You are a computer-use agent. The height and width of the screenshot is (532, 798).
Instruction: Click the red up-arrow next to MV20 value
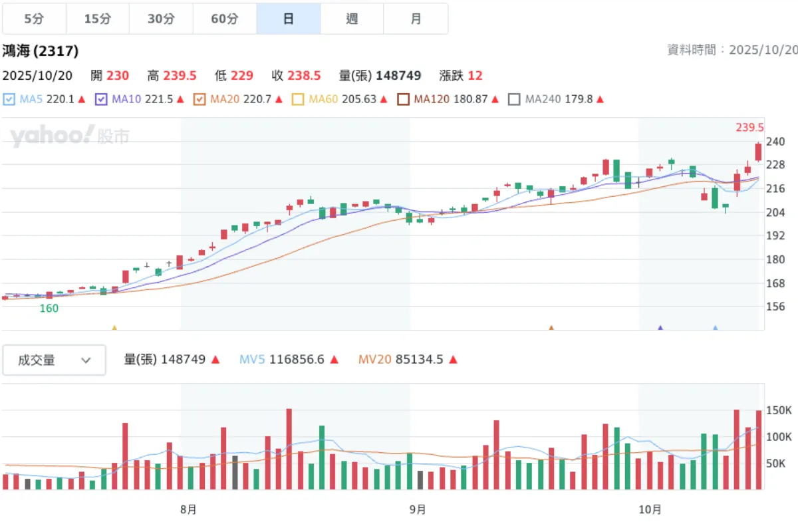tap(453, 360)
